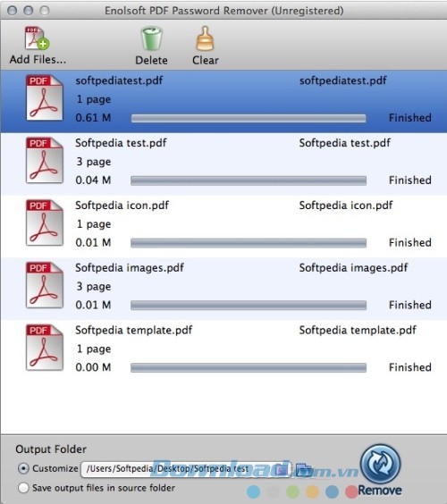The image size is (447, 504).
Task: Select the source name Softpedia test.pdf
Action: 121,143
